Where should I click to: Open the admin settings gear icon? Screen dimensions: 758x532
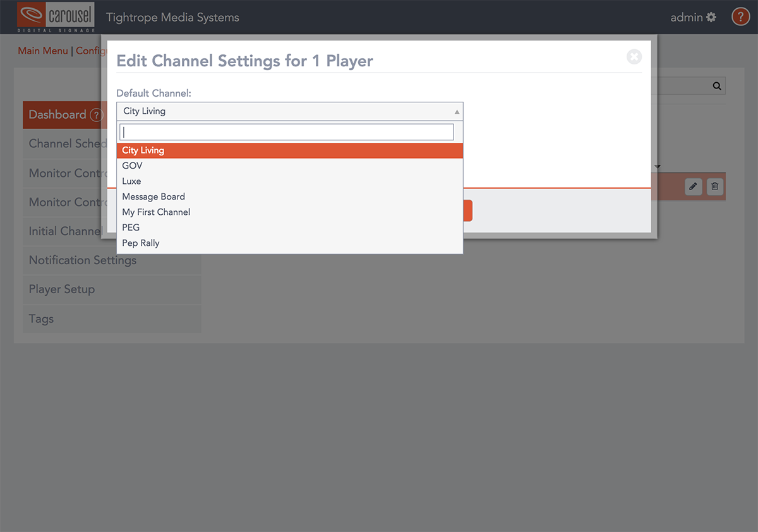(x=711, y=17)
